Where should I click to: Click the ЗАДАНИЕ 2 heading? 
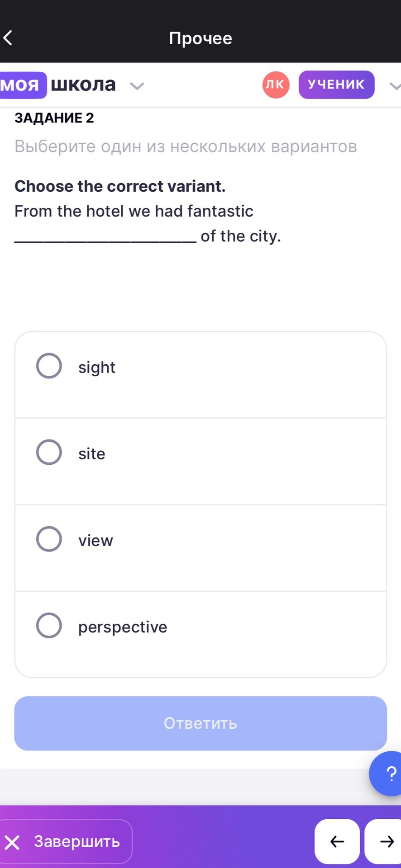(x=54, y=118)
